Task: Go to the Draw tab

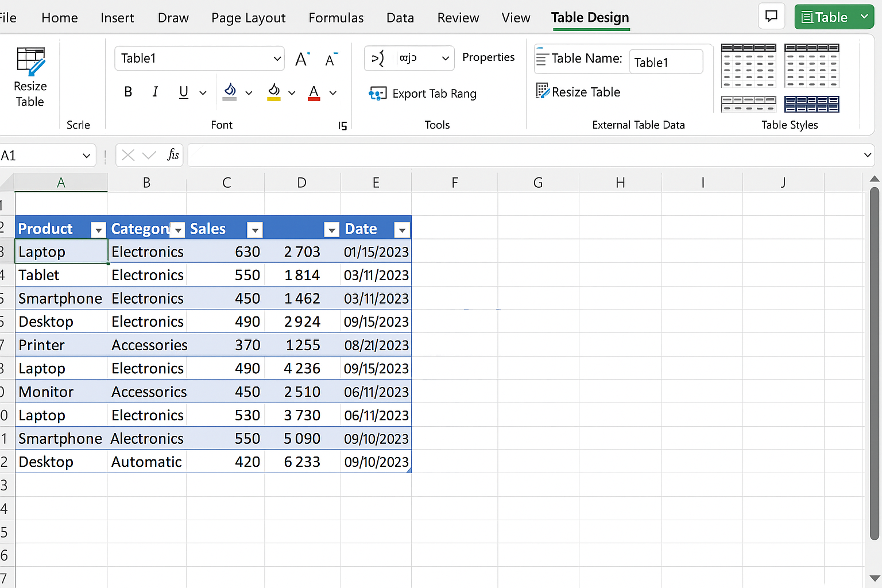Action: pyautogui.click(x=173, y=18)
